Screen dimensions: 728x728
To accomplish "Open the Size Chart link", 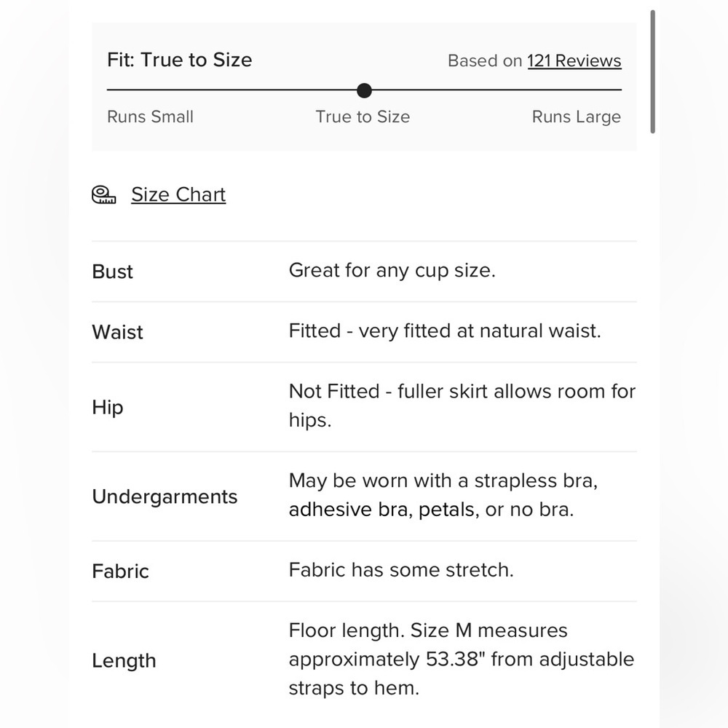I will (178, 194).
